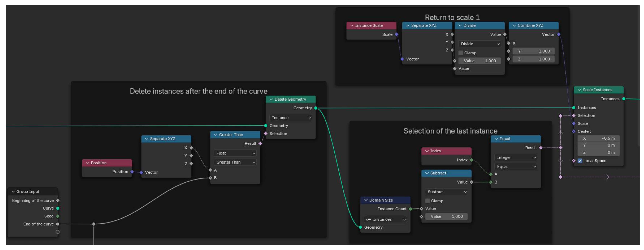Click the Result socket of Greater Than node

pyautogui.click(x=260, y=144)
